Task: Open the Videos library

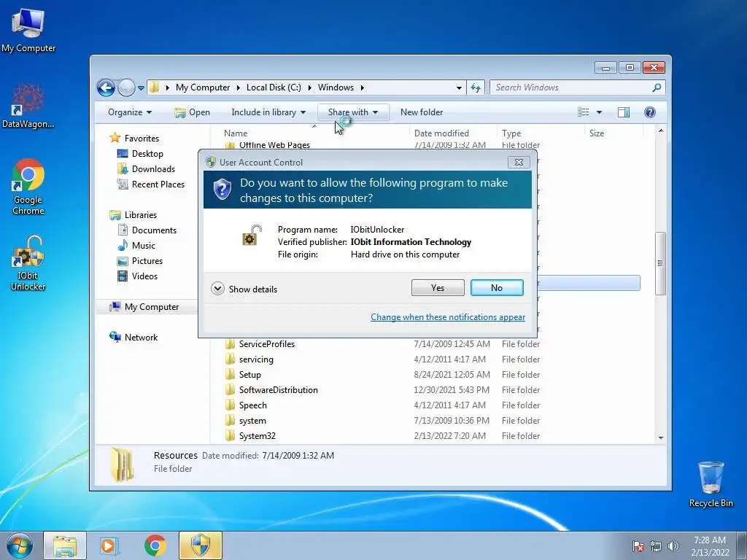Action: [137, 276]
